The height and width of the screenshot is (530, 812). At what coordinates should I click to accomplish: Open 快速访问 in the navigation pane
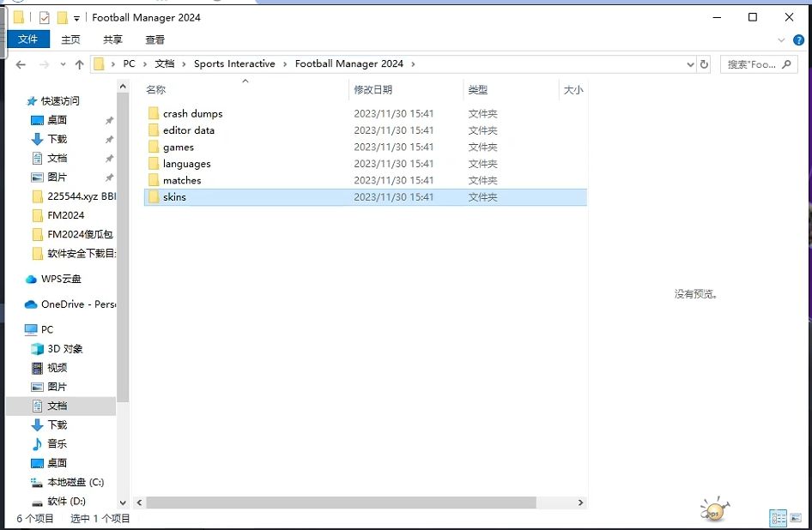point(60,101)
